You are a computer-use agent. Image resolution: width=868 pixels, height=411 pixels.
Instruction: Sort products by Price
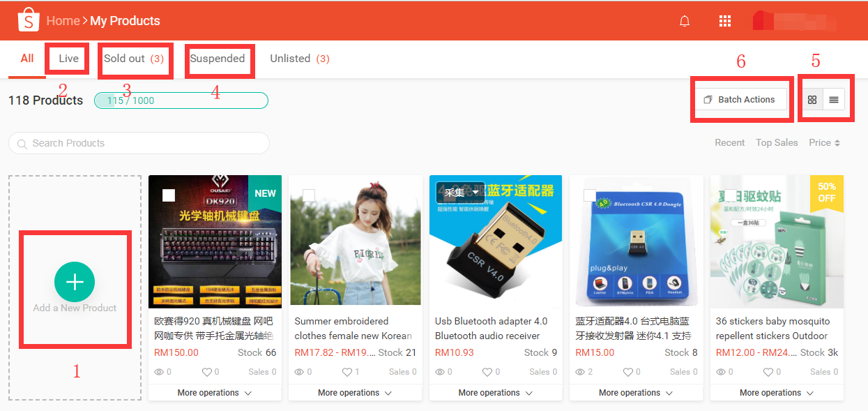[824, 142]
